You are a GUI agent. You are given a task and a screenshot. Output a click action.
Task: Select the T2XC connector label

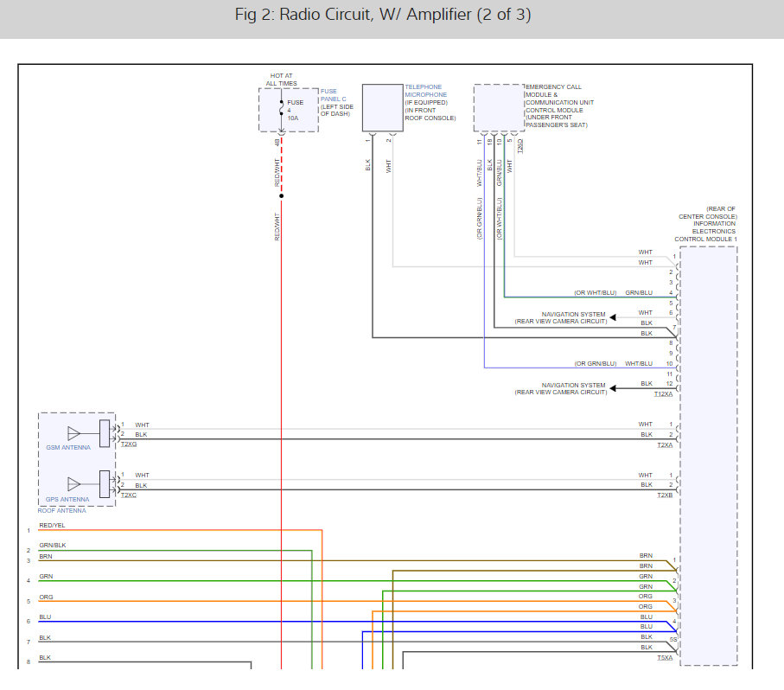tap(128, 495)
